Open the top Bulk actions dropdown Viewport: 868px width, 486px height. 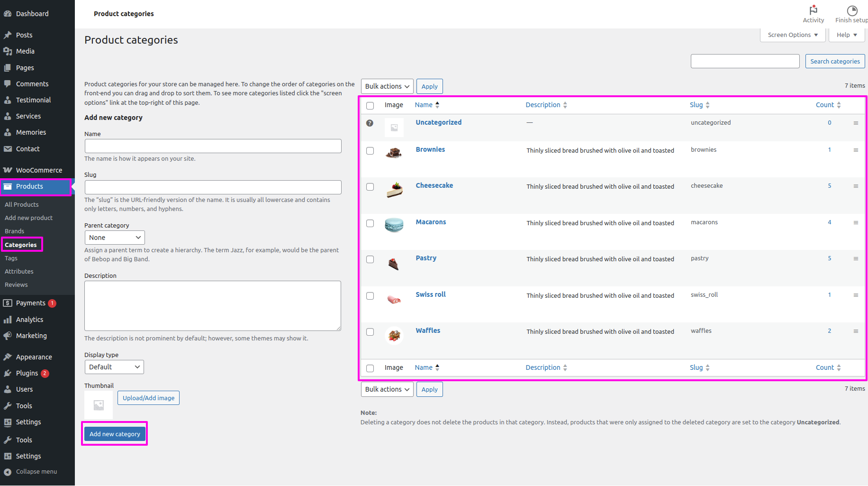coord(387,86)
